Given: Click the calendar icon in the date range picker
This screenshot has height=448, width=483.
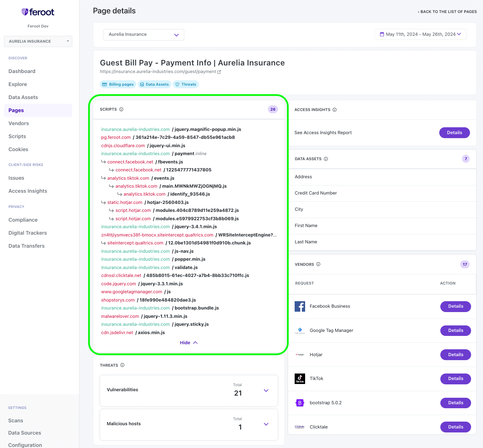Looking at the screenshot, I should pyautogui.click(x=382, y=34).
